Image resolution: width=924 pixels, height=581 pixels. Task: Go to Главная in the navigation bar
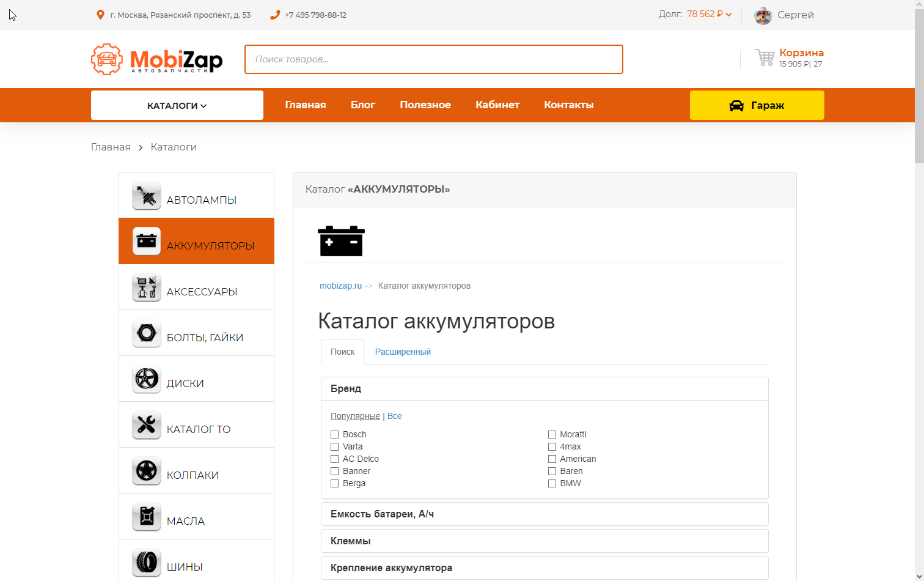(306, 105)
